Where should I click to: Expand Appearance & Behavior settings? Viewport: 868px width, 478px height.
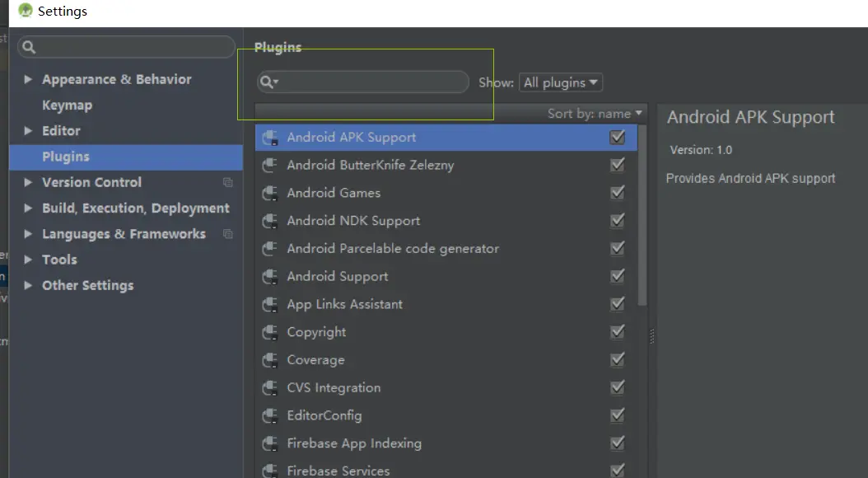28,79
